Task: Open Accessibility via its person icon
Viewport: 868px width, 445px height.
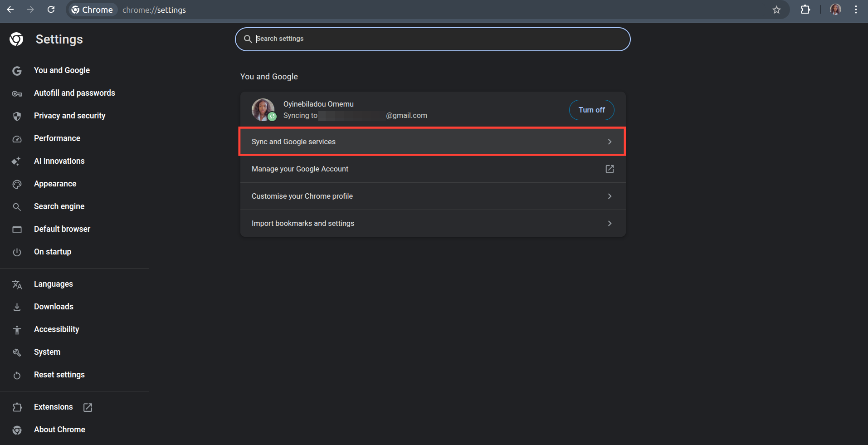Action: [x=17, y=330]
